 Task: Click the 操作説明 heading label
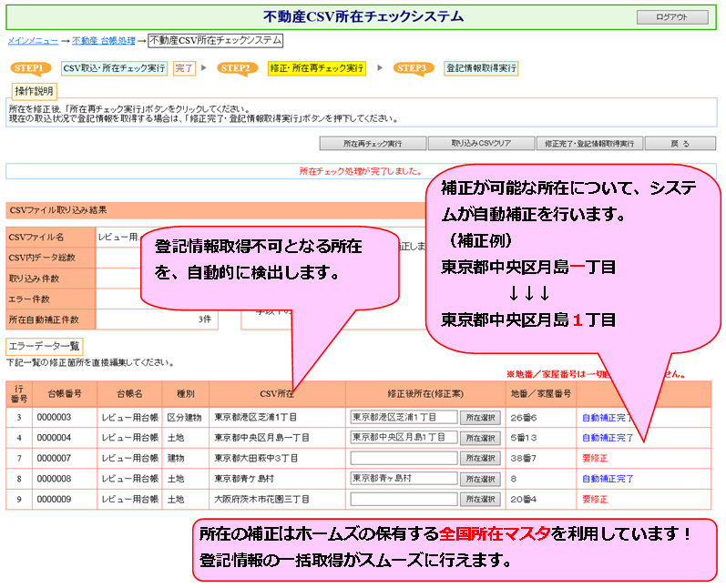coord(34,91)
